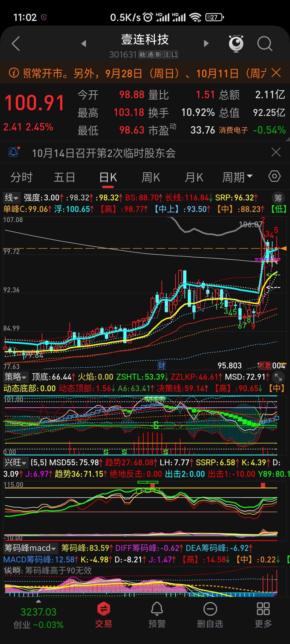
Task: Switch to 月K tab
Action: click(194, 177)
